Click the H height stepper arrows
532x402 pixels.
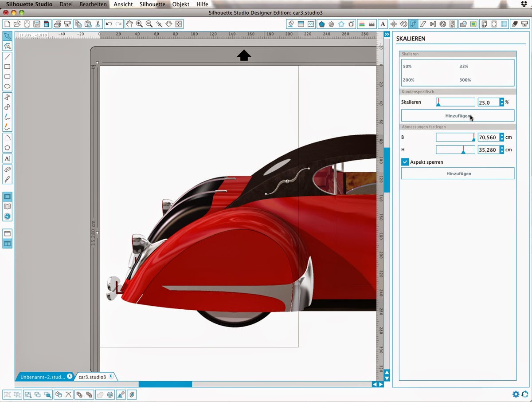click(502, 150)
